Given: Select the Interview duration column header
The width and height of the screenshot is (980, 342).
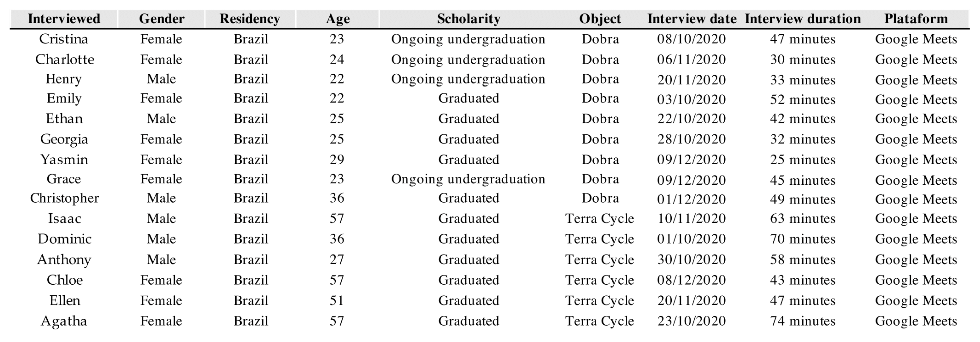Looking at the screenshot, I should pyautogui.click(x=802, y=19).
